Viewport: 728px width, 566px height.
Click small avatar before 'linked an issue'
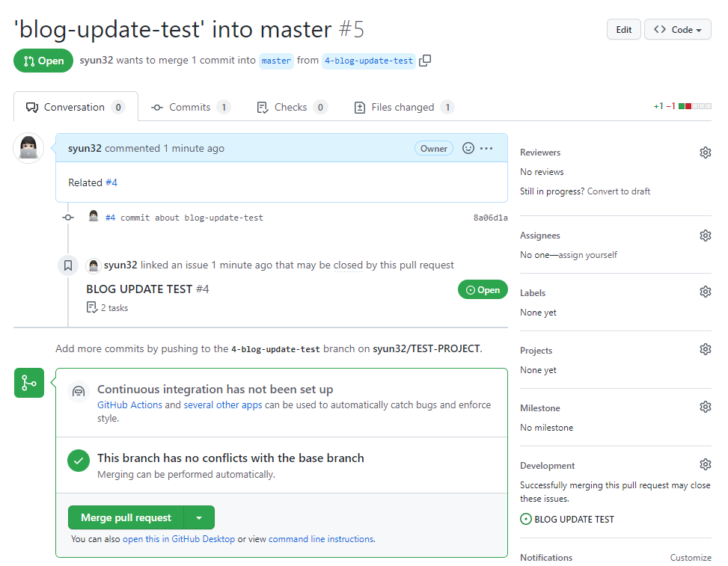coord(94,265)
